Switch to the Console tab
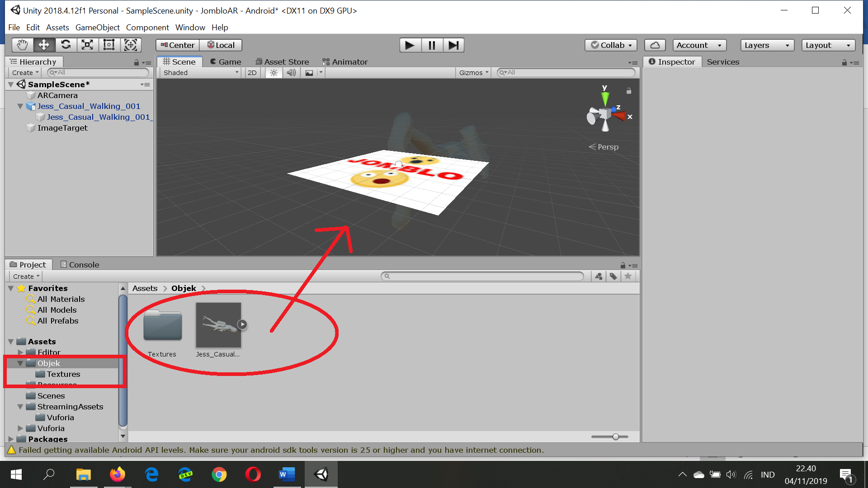This screenshot has width=868, height=488. (80, 265)
